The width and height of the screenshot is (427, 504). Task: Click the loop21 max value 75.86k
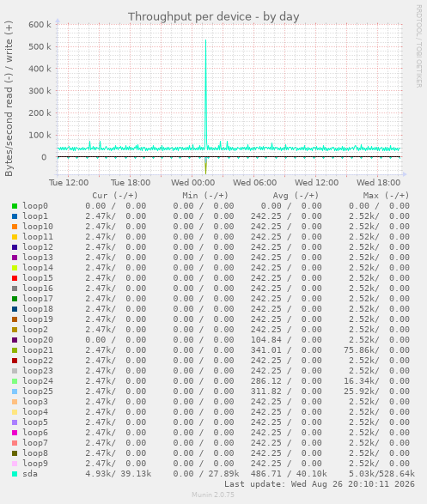tap(361, 350)
